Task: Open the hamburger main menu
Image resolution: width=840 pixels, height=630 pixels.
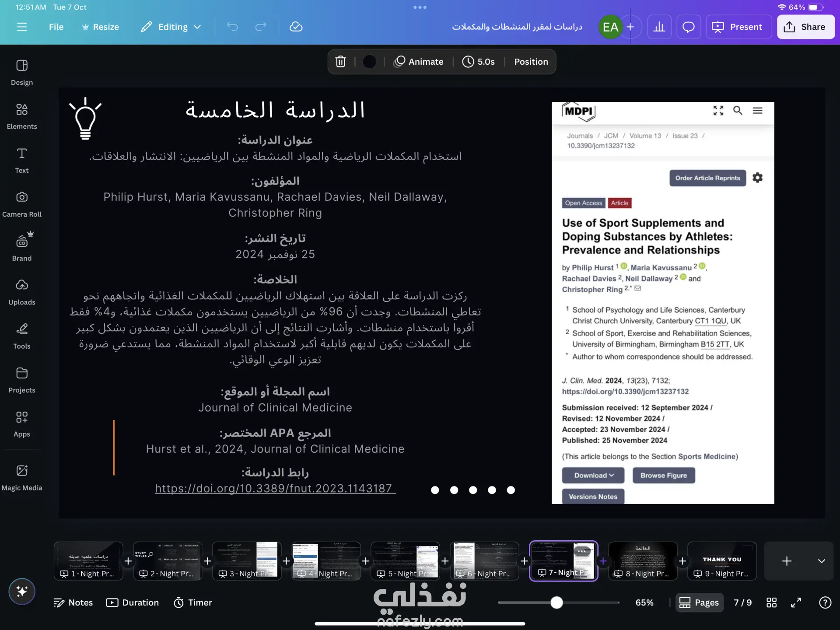Action: pos(22,27)
